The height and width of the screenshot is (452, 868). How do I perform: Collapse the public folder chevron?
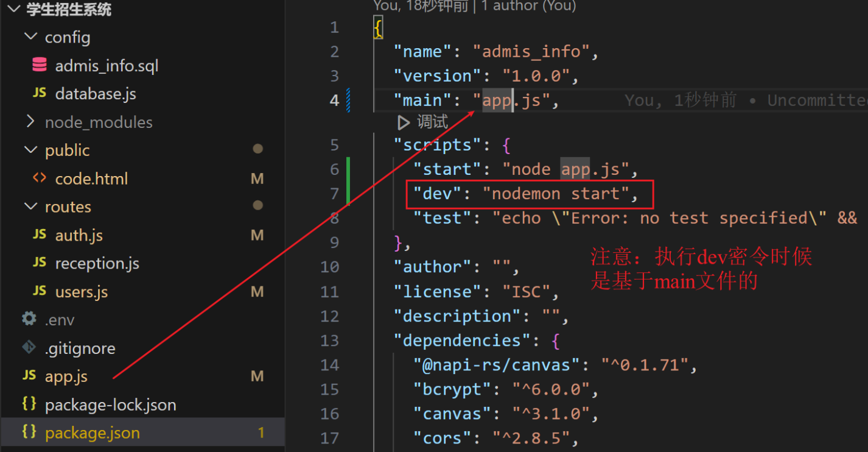(x=30, y=150)
